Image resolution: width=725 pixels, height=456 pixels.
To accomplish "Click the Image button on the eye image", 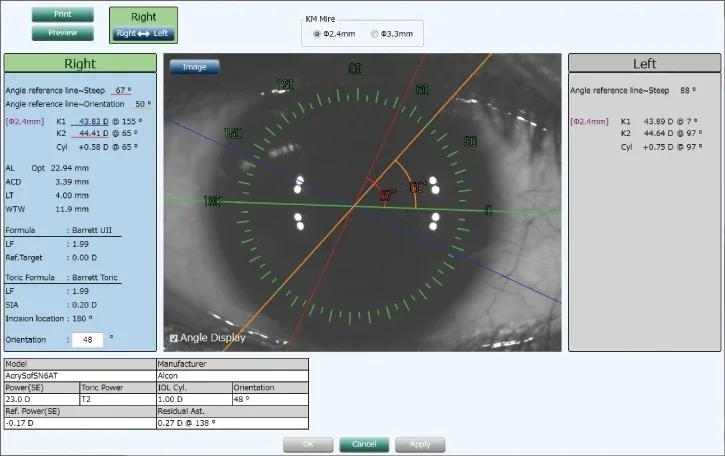I will coord(195,67).
